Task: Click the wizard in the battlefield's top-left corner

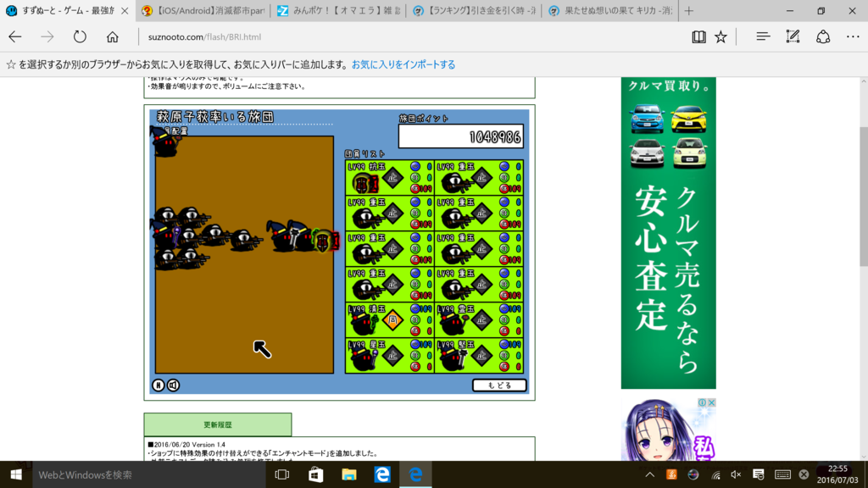Action: (164, 141)
